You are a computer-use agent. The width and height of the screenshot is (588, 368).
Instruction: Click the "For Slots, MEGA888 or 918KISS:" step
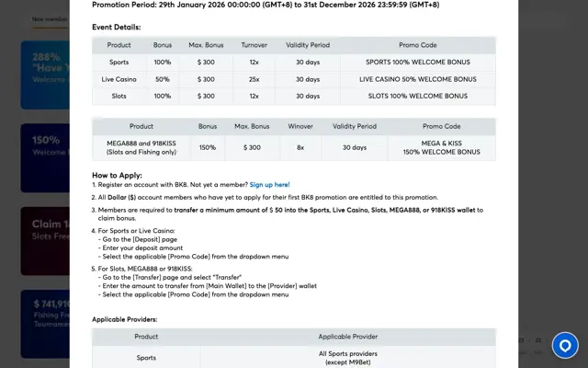145,269
